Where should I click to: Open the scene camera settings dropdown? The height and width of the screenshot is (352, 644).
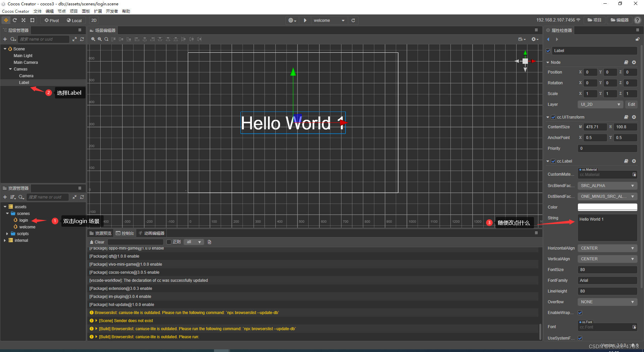522,39
